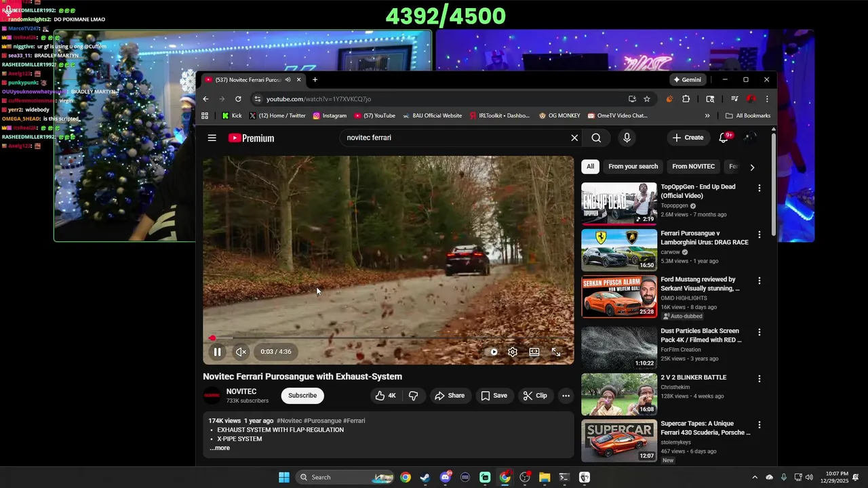Seek on the red video progress bar
Screen dimensions: 868x488
pos(389,338)
